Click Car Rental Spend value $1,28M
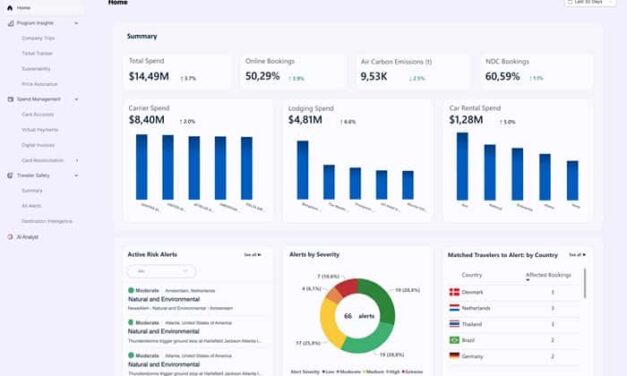The image size is (627, 376). click(x=466, y=120)
